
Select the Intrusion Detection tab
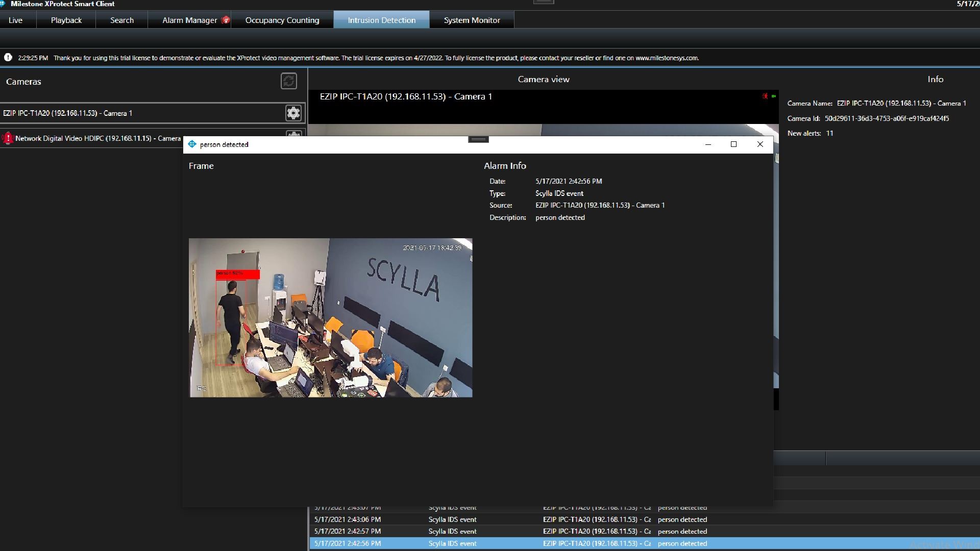click(x=381, y=20)
